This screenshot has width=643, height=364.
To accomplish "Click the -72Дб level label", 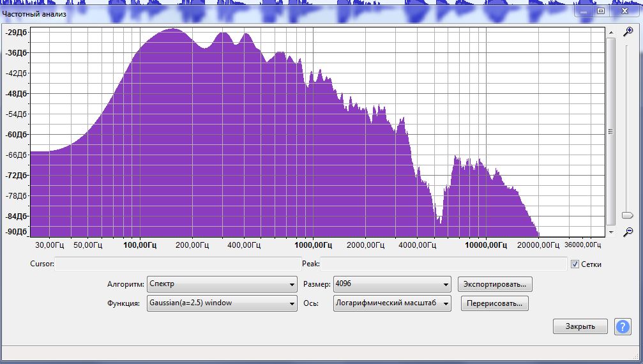I will (x=17, y=176).
